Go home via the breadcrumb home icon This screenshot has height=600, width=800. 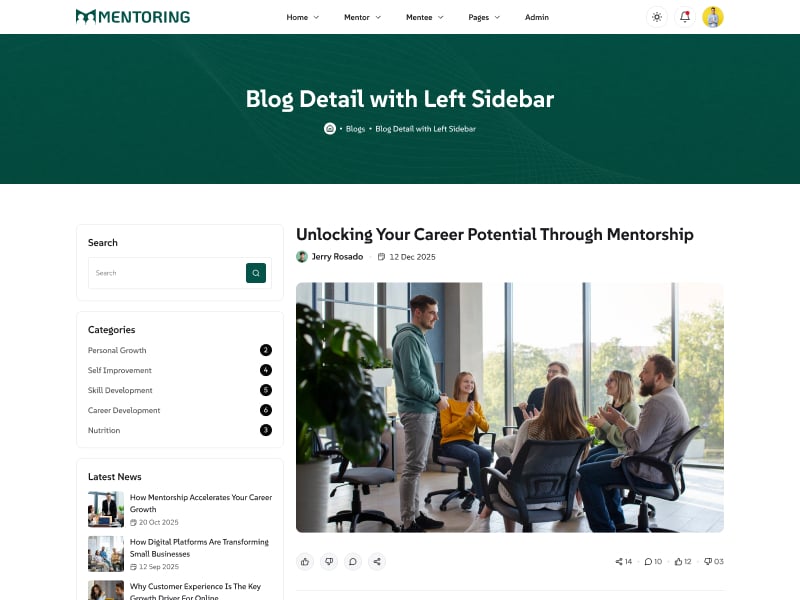[x=330, y=129]
